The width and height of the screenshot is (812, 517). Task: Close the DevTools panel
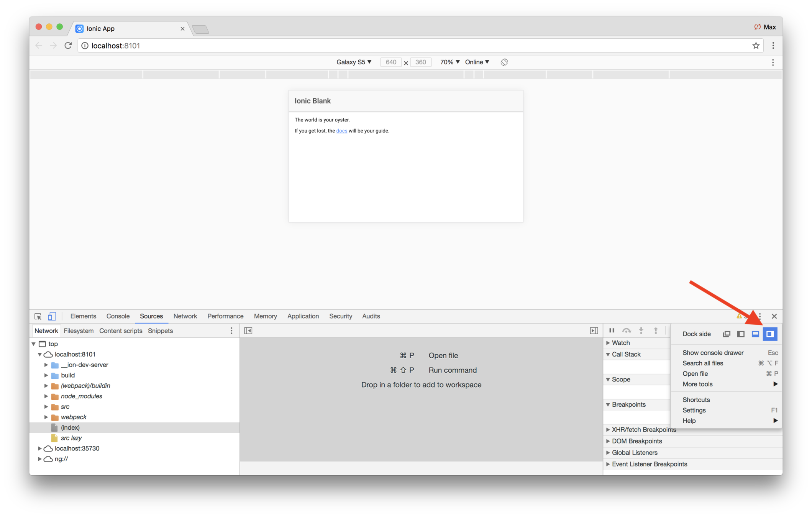(x=774, y=316)
